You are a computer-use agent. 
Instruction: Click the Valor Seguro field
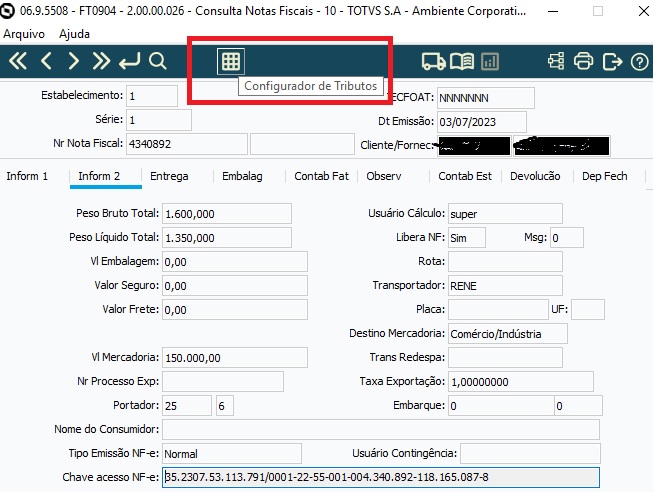(235, 286)
